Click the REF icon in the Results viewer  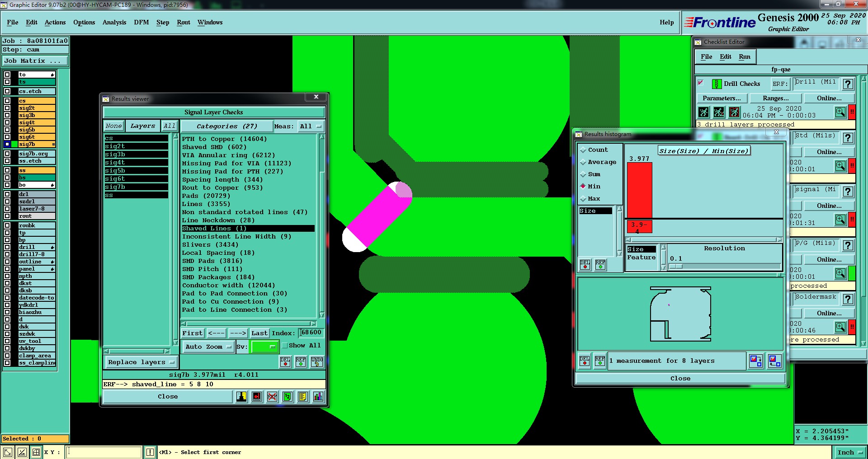coord(301,361)
